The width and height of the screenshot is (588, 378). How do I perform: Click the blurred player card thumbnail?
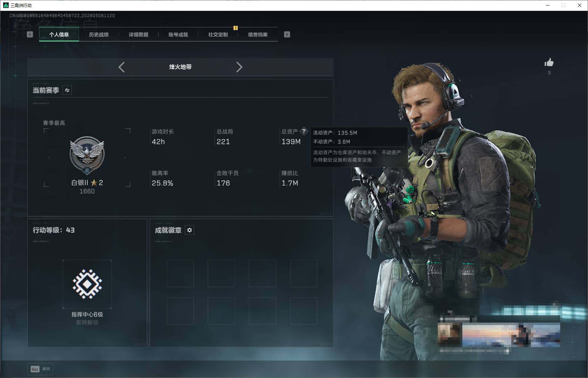click(x=499, y=335)
